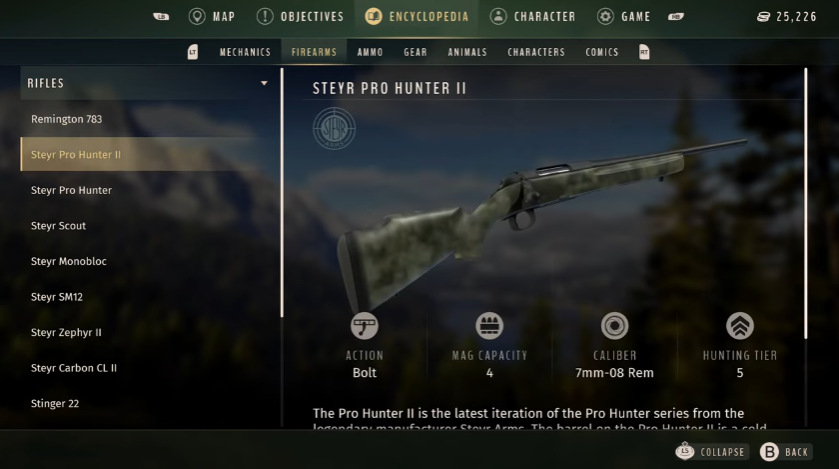The height and width of the screenshot is (469, 839).
Task: Click the Hunting Tier chevrons icon
Action: pos(740,326)
